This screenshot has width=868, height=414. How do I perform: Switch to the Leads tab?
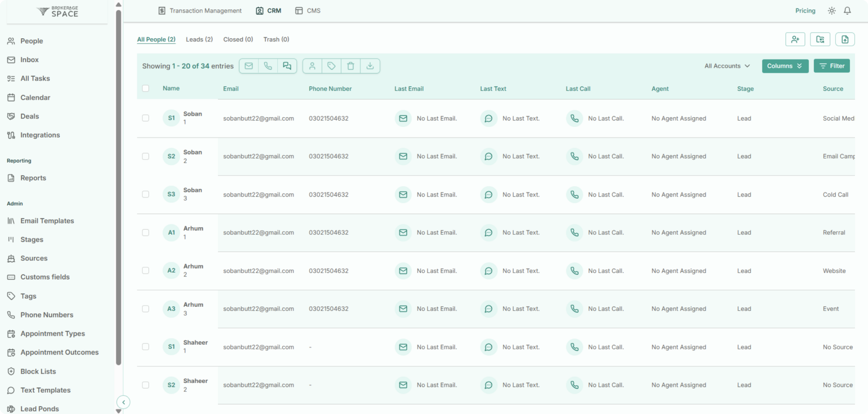[x=199, y=39]
